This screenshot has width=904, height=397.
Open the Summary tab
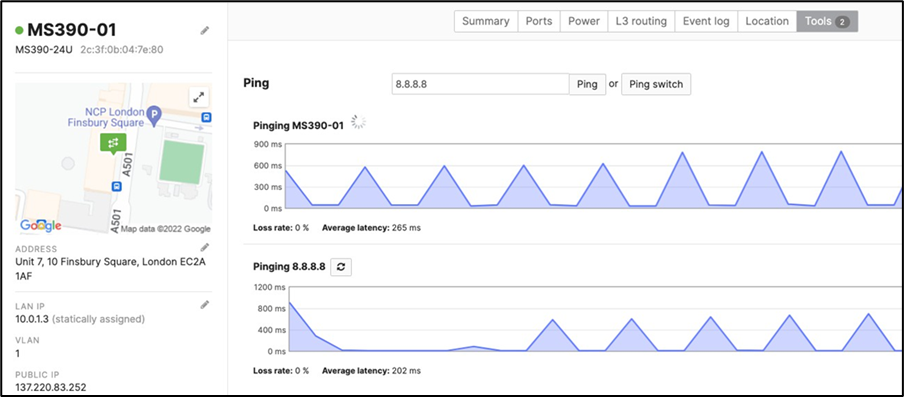point(485,21)
